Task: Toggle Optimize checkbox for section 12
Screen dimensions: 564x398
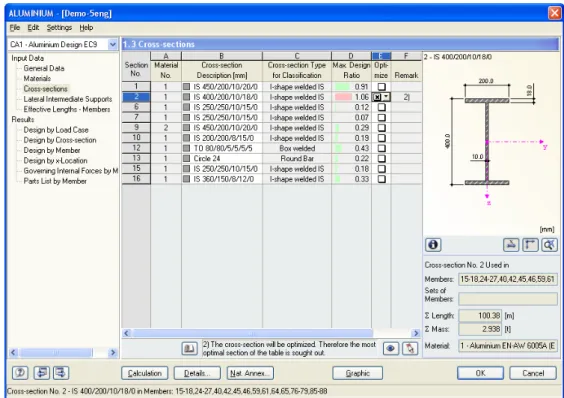Action: pos(381,148)
